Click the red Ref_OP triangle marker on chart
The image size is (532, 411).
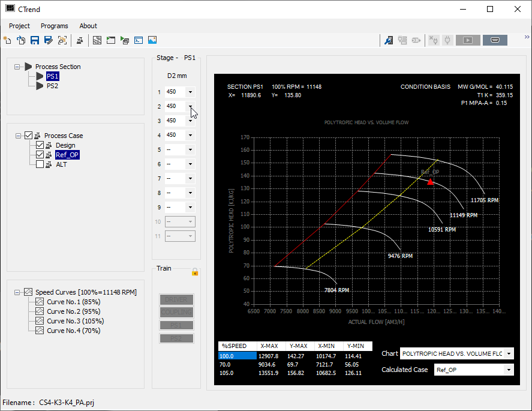430,182
